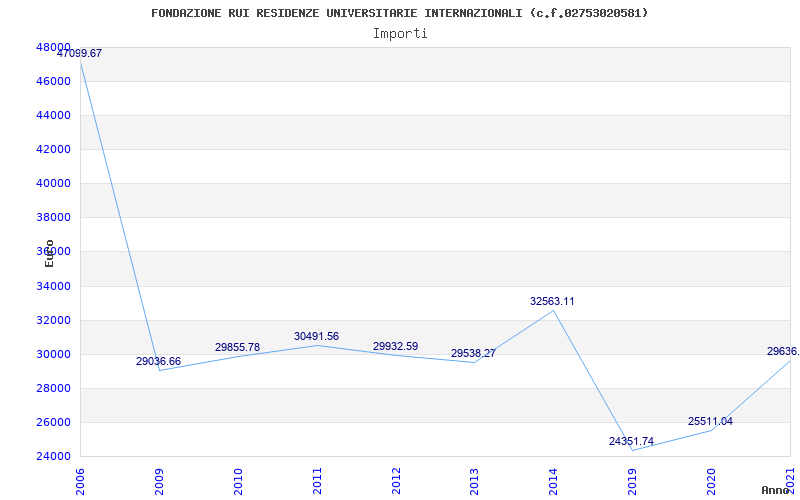Select y-axis tick 28000
The height and width of the screenshot is (500, 800).
click(x=53, y=388)
